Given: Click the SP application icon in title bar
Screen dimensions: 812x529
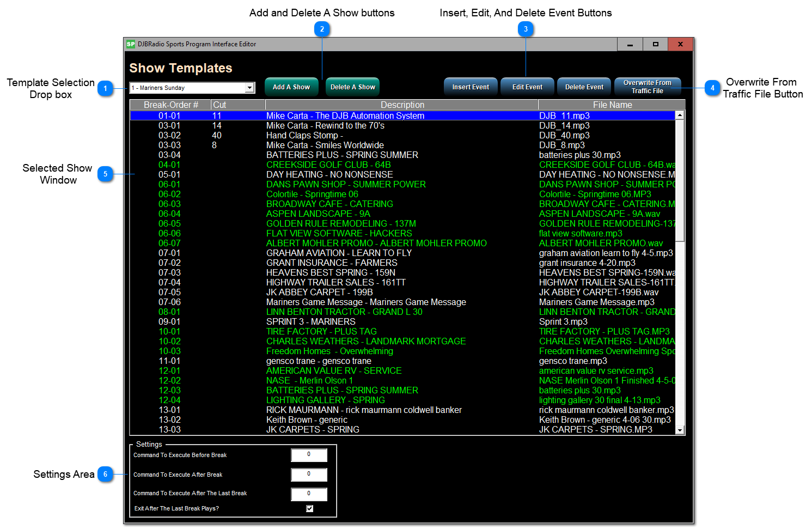Looking at the screenshot, I should pos(131,44).
